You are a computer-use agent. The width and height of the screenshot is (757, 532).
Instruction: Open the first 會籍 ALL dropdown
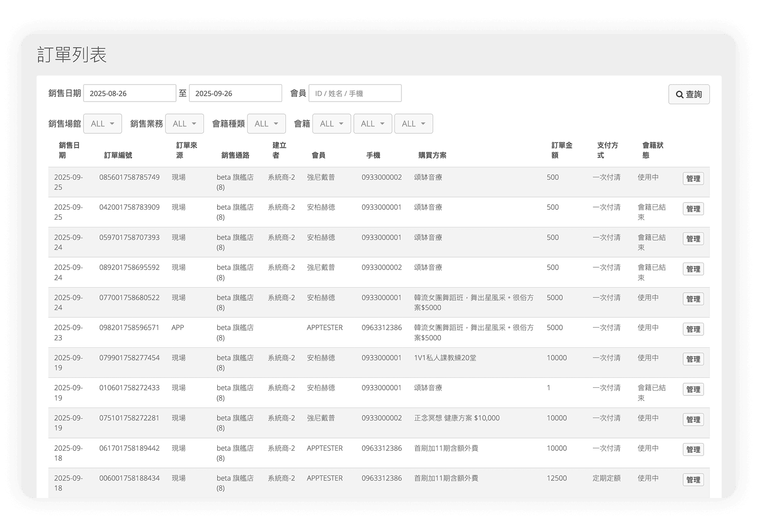click(331, 123)
